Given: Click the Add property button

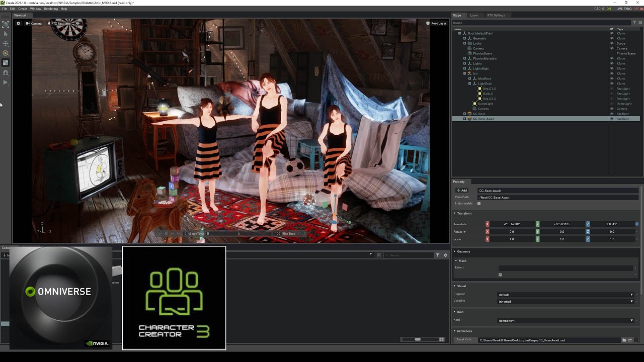Looking at the screenshot, I should [x=461, y=191].
